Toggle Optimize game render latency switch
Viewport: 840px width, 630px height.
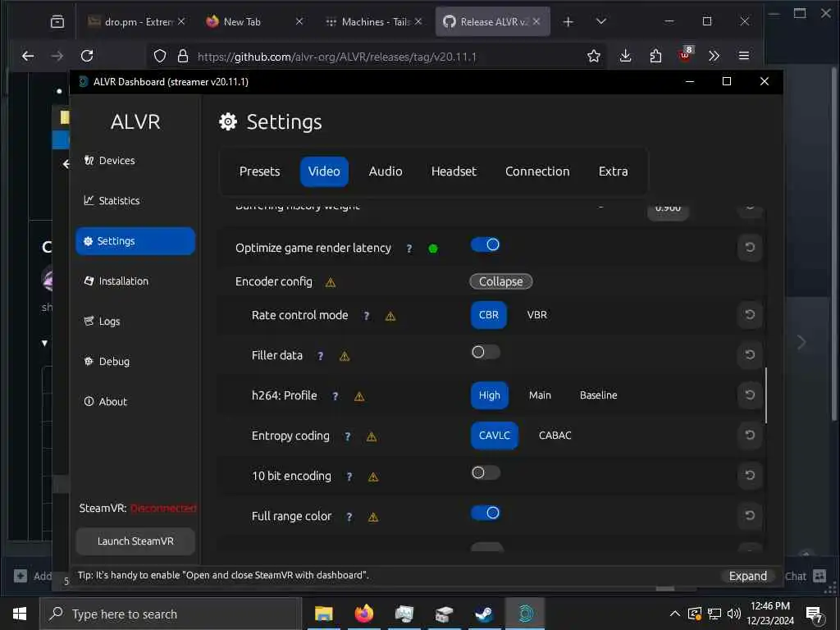[486, 244]
